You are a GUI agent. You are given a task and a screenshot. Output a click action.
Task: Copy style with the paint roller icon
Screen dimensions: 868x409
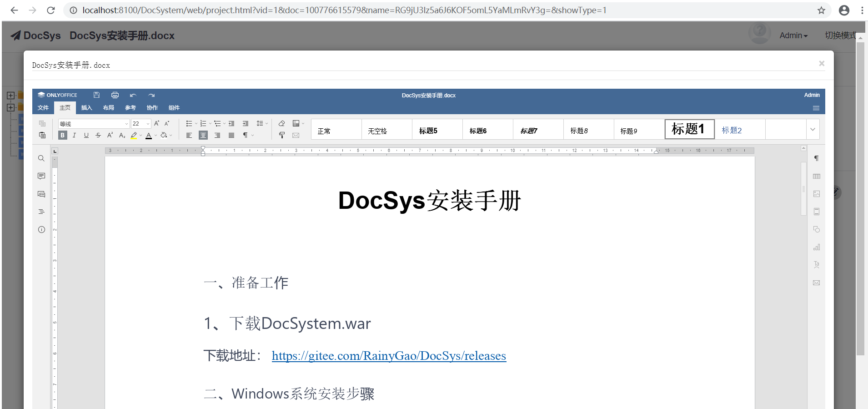pyautogui.click(x=282, y=135)
